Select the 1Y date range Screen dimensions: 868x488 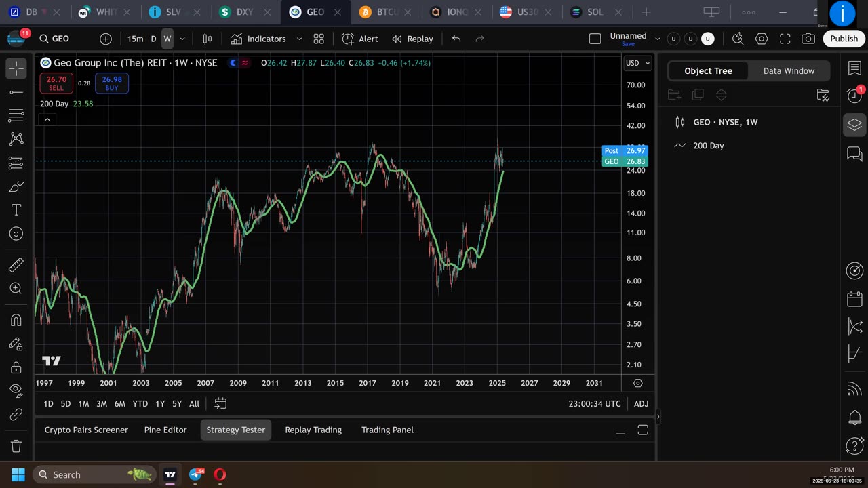pos(160,403)
